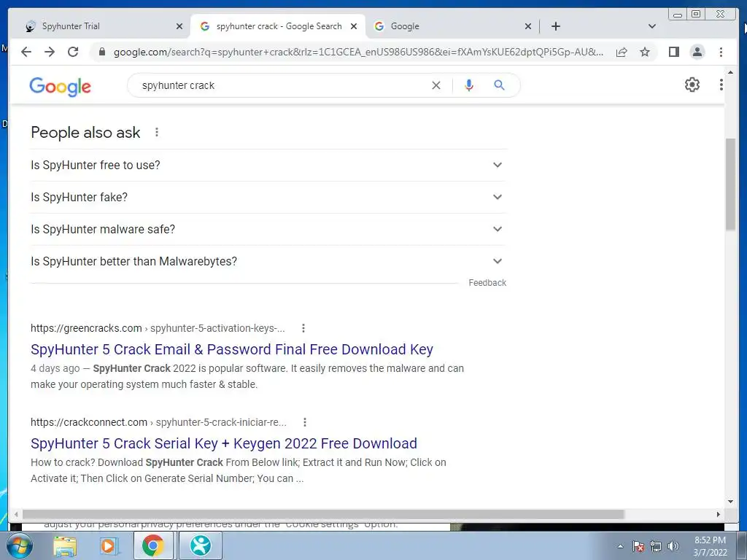Image resolution: width=747 pixels, height=560 pixels.
Task: Click the Chrome taskbar button
Action: click(153, 545)
